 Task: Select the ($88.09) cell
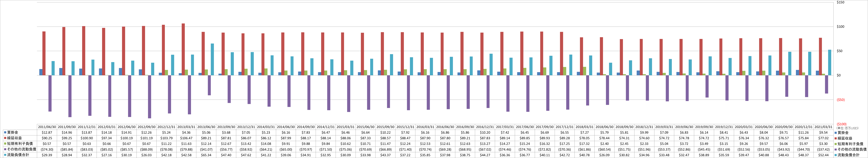click(147, 149)
